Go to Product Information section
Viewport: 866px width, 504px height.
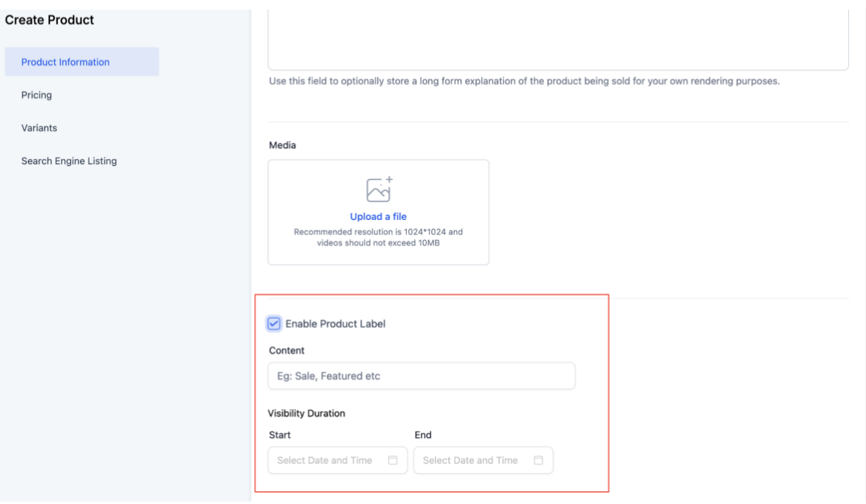(x=66, y=62)
